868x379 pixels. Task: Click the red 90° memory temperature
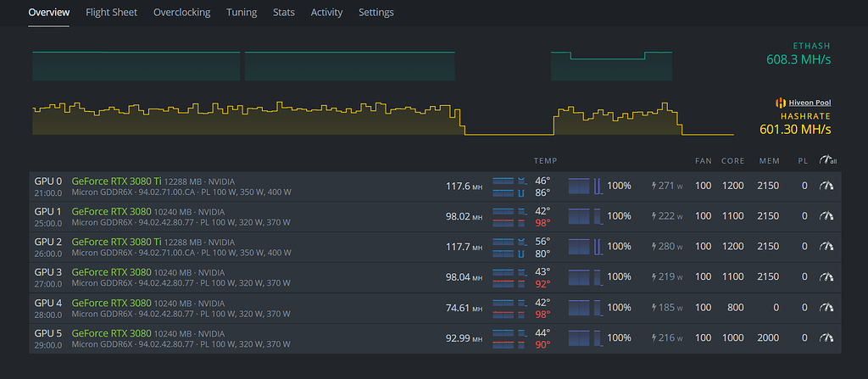[542, 344]
